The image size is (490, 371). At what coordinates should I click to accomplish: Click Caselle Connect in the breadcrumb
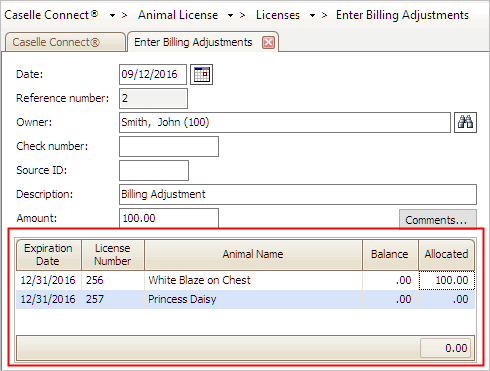pyautogui.click(x=51, y=15)
